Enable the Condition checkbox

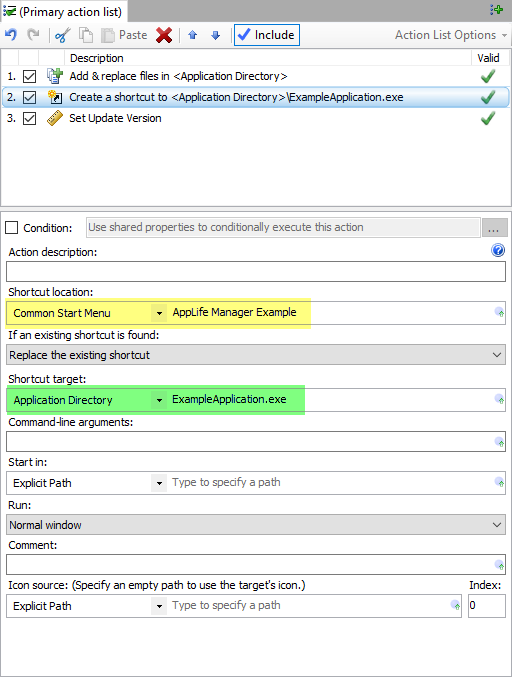[12, 228]
